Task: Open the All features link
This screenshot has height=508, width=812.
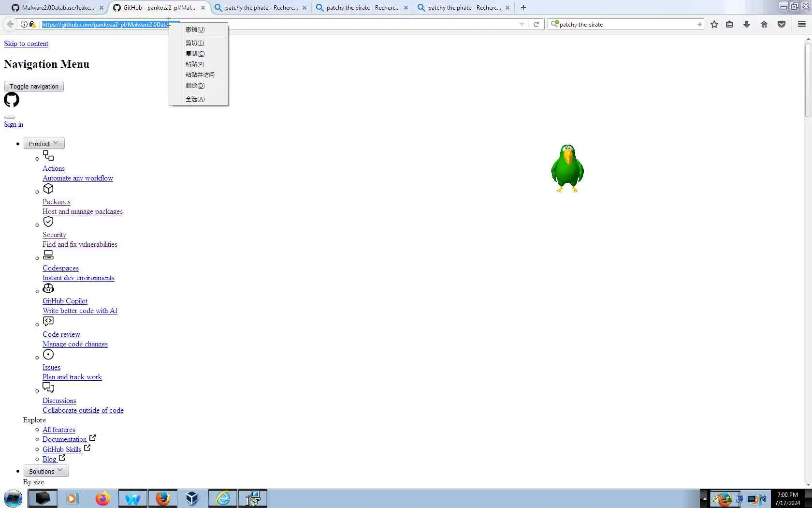Action: (59, 430)
